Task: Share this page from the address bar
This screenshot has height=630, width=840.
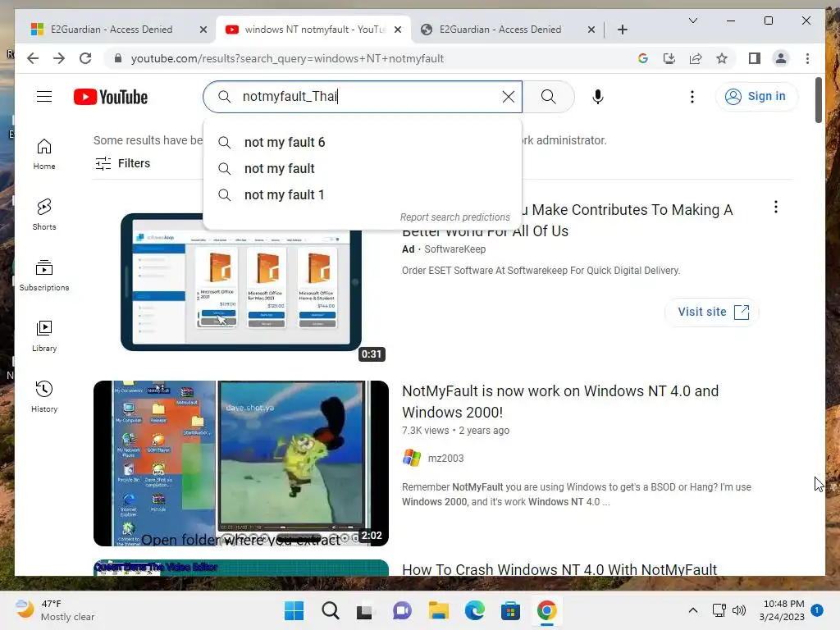Action: [696, 58]
